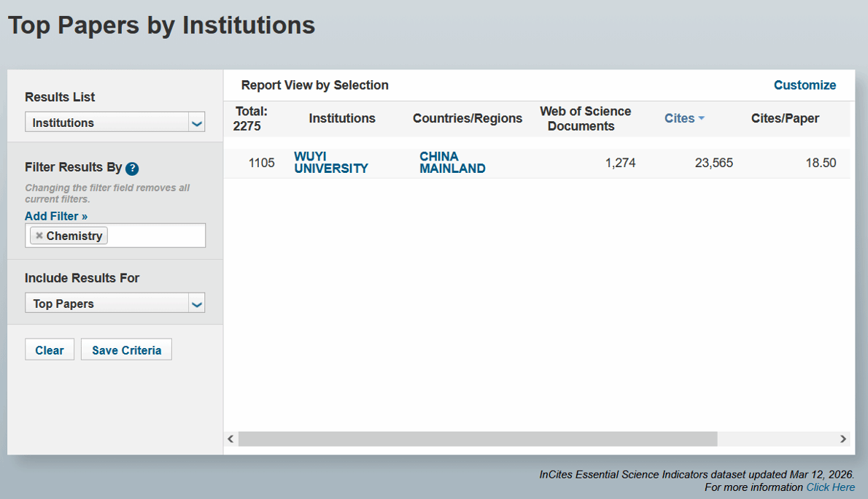Click inside the filter input field

coord(155,236)
